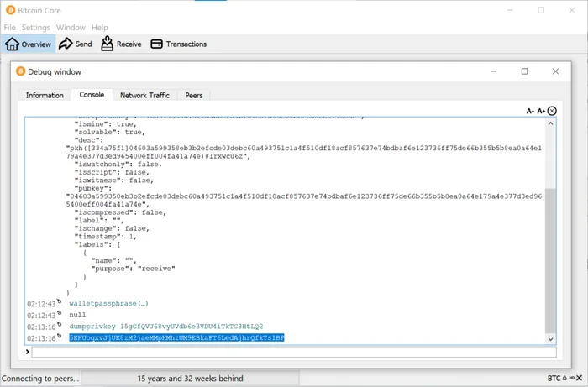Click the console scrollbar up arrow
588x387 pixels.
click(x=550, y=123)
